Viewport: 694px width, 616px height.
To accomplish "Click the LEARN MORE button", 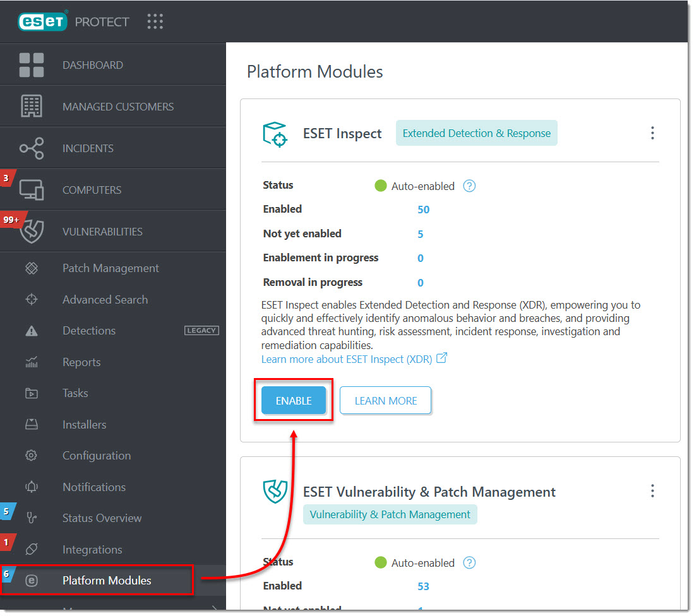I will pyautogui.click(x=385, y=401).
